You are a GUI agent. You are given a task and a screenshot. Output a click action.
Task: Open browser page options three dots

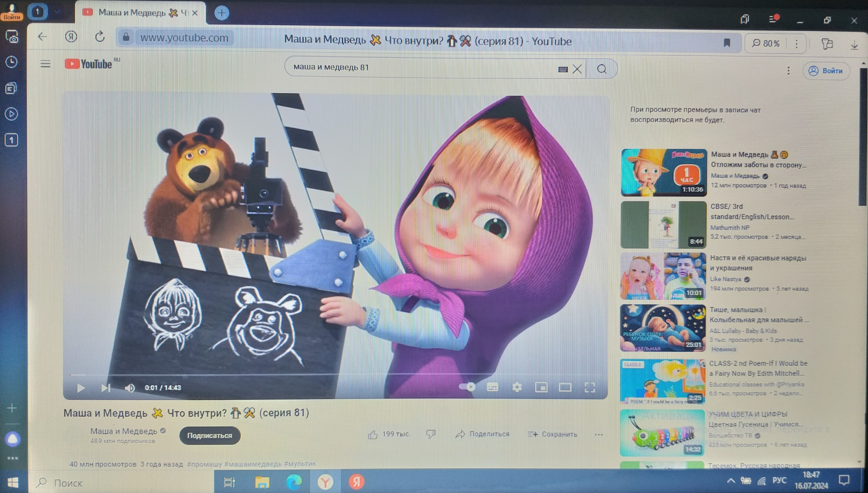pyautogui.click(x=796, y=44)
